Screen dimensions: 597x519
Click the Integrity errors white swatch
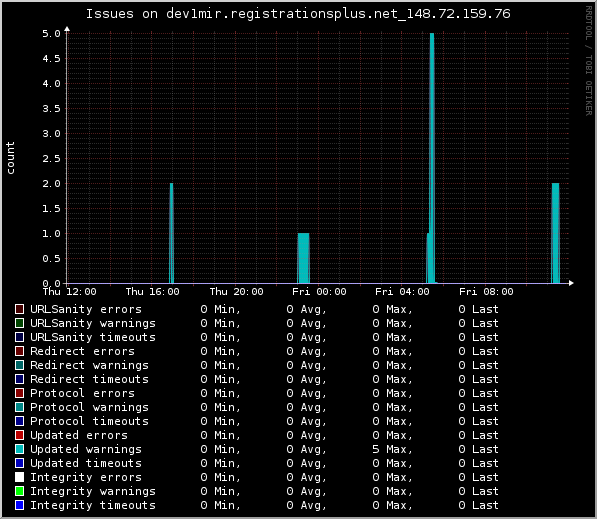(19, 477)
